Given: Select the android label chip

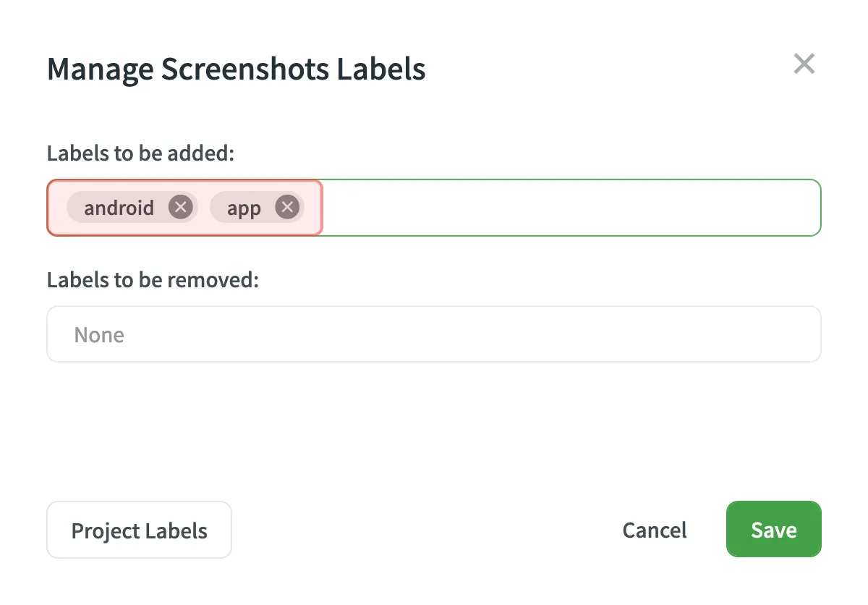Looking at the screenshot, I should [x=119, y=207].
